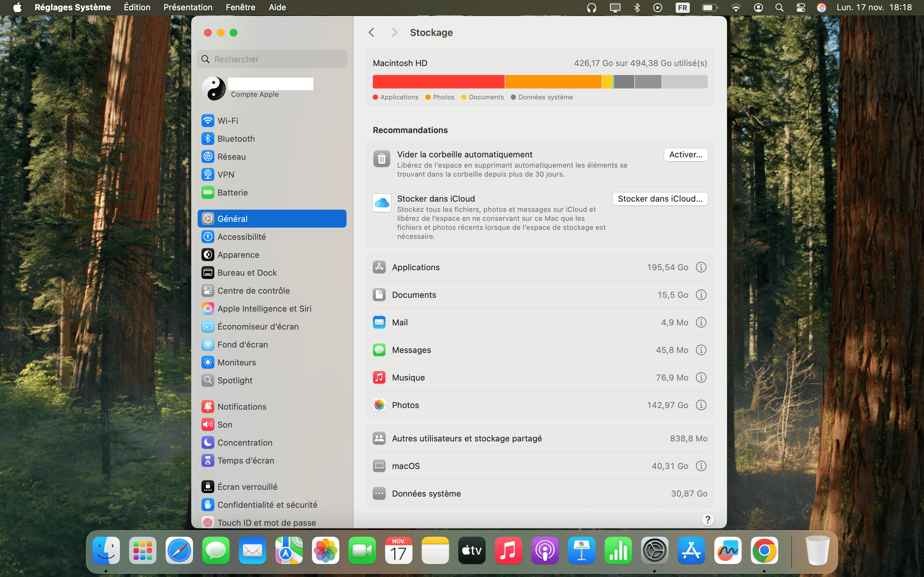The width and height of the screenshot is (924, 577).
Task: Click the FR input source indicator
Action: click(682, 8)
